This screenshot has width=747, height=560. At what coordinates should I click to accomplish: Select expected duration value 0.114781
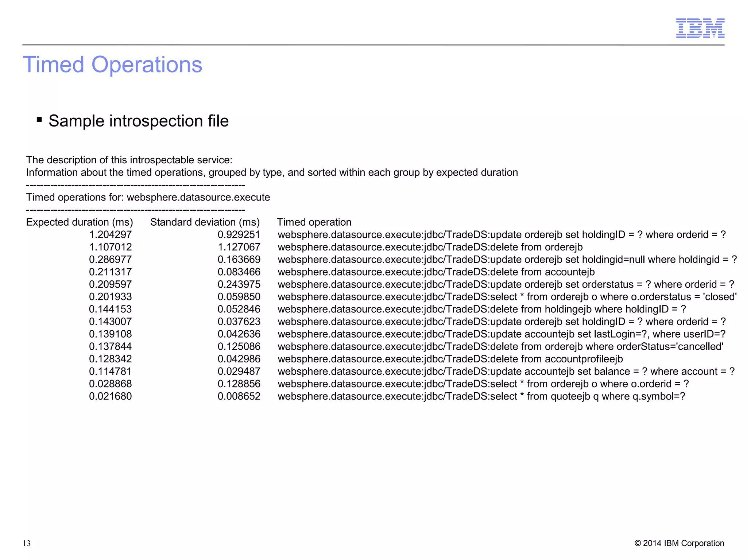click(111, 371)
